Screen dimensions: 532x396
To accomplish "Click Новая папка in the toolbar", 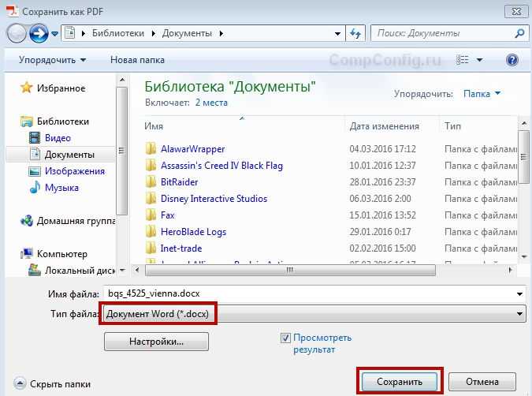I will click(x=137, y=60).
